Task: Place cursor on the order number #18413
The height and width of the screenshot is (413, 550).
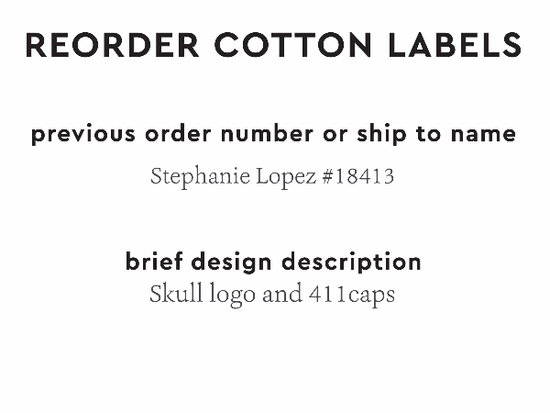Action: coord(358,176)
